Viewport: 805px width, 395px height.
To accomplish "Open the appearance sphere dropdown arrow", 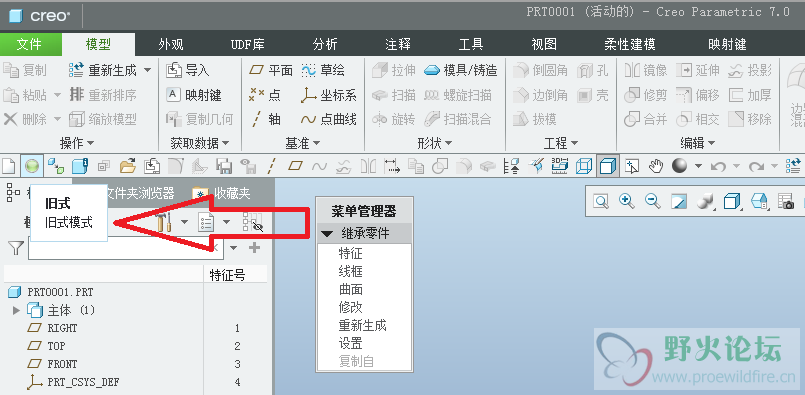I will pos(698,166).
